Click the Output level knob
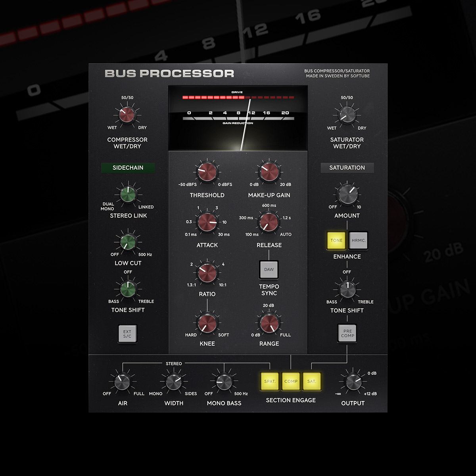Image resolution: width=476 pixels, height=476 pixels. tap(353, 382)
